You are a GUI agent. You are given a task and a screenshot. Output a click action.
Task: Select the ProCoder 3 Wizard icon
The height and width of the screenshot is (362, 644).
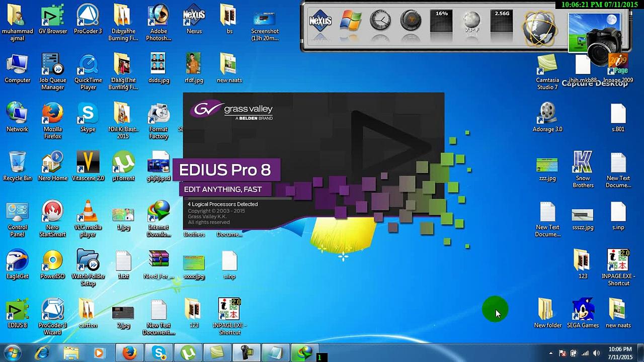click(52, 317)
